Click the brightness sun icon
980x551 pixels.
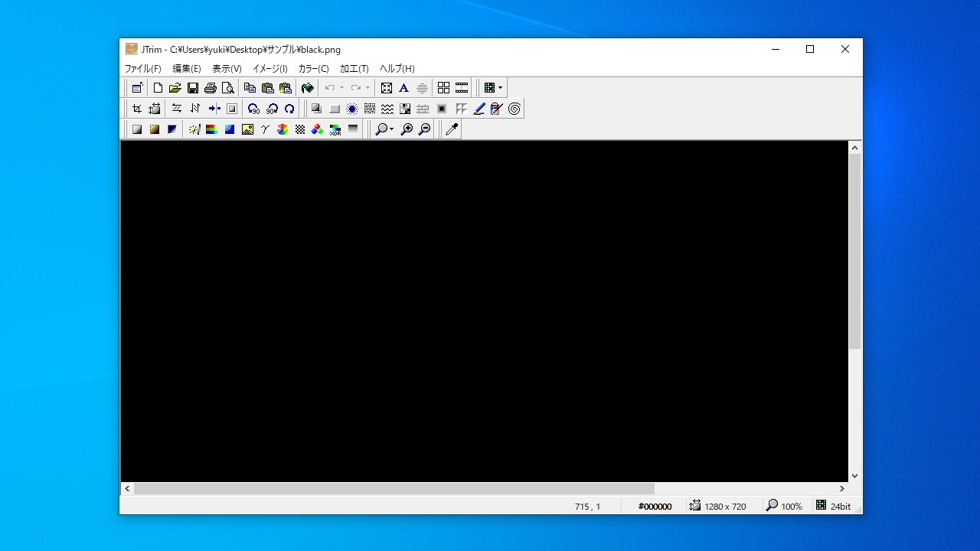point(194,129)
